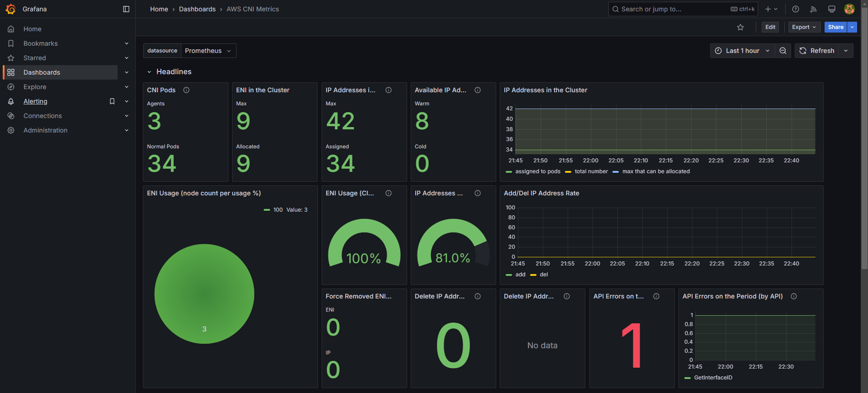The height and width of the screenshot is (393, 868).
Task: Click info icon on CNI Pods panel
Action: 186,90
